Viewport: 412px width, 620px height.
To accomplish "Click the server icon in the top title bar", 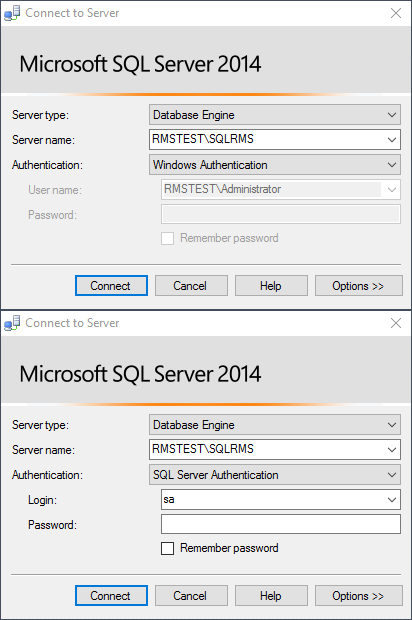I will click(12, 13).
